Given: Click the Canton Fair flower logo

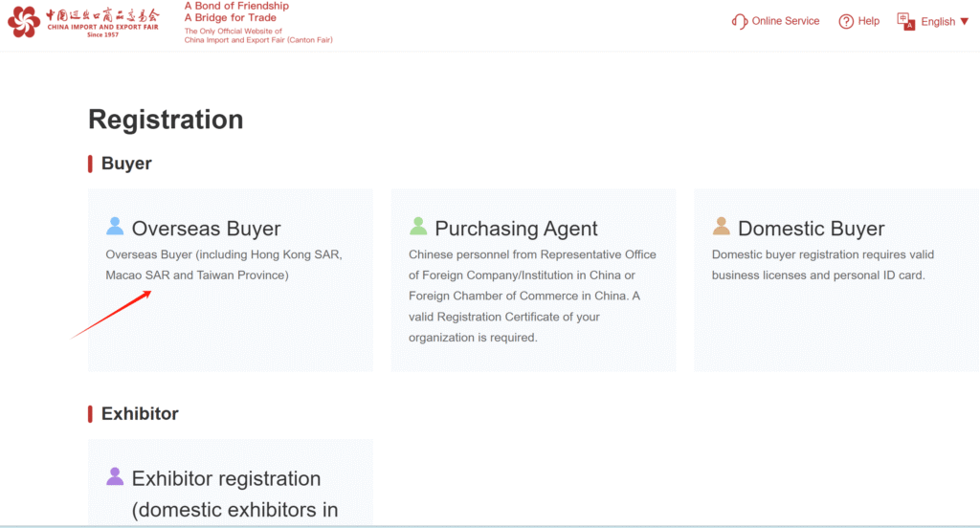Looking at the screenshot, I should [x=24, y=21].
